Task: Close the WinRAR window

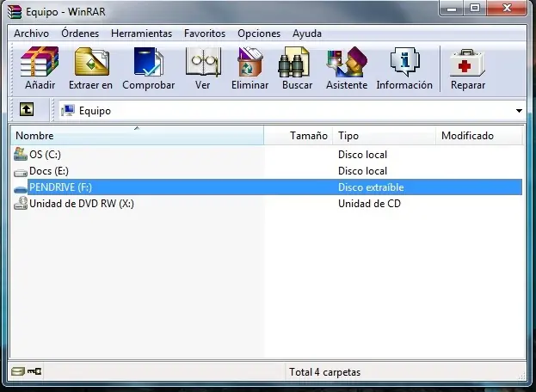Action: pos(506,9)
